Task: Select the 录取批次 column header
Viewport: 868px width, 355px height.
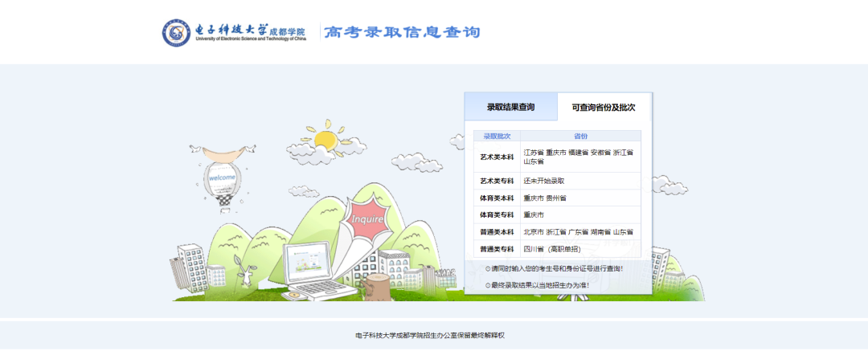Action: (x=497, y=136)
